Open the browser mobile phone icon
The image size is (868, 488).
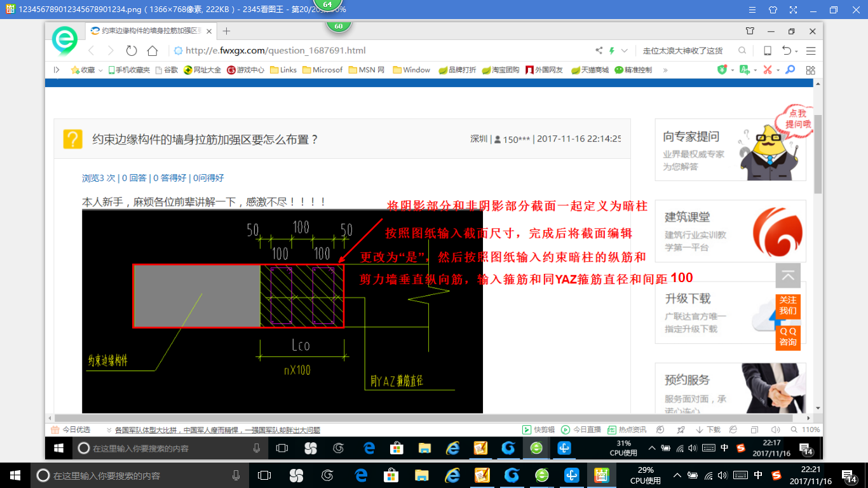tap(768, 51)
